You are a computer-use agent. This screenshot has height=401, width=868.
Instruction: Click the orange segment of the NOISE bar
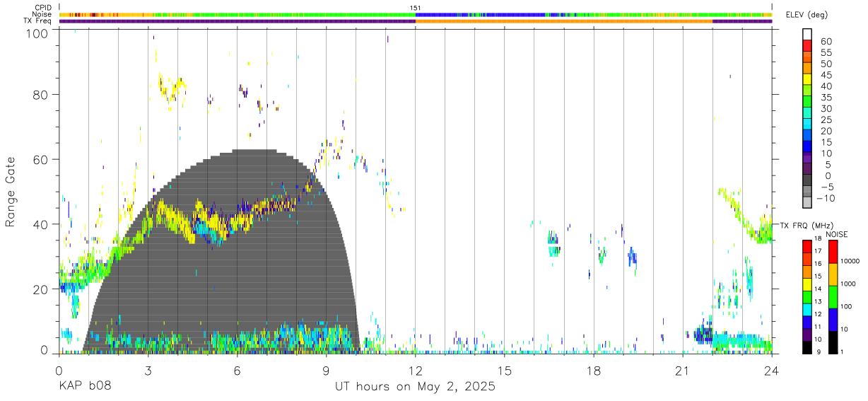[833, 274]
